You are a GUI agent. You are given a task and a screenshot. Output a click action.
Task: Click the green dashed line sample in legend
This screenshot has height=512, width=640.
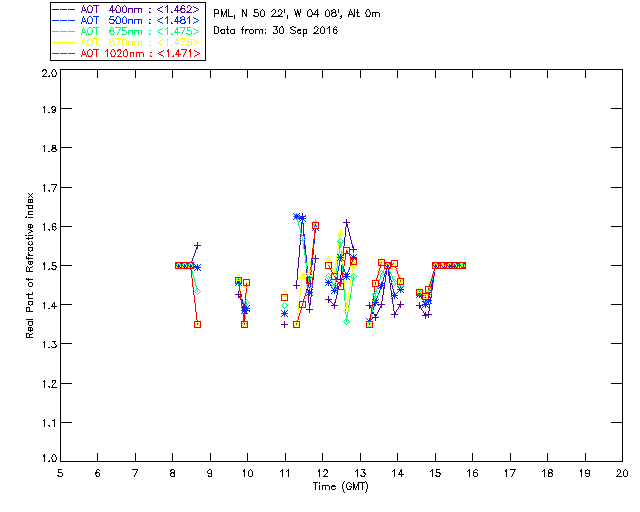64,32
